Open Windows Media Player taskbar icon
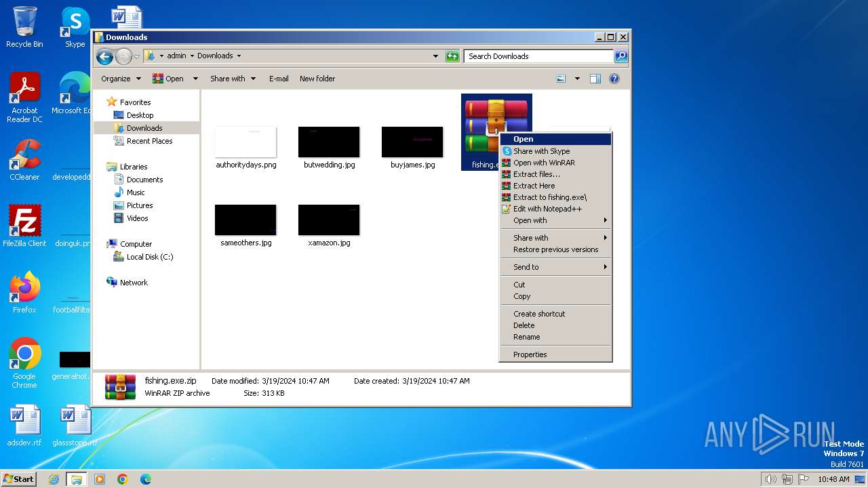The height and width of the screenshot is (488, 868). point(100,479)
